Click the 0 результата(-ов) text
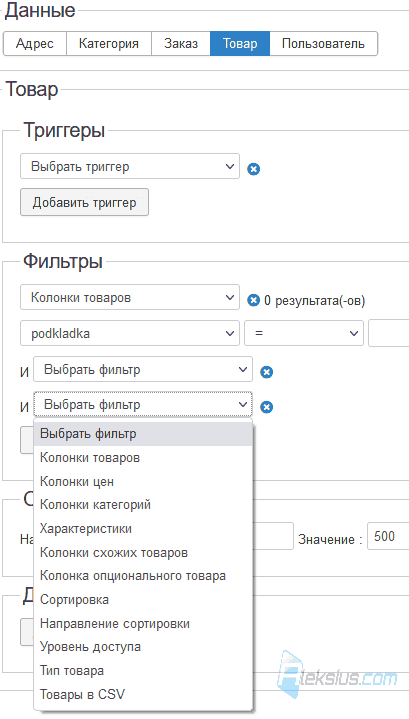The width and height of the screenshot is (409, 719). coord(315,301)
